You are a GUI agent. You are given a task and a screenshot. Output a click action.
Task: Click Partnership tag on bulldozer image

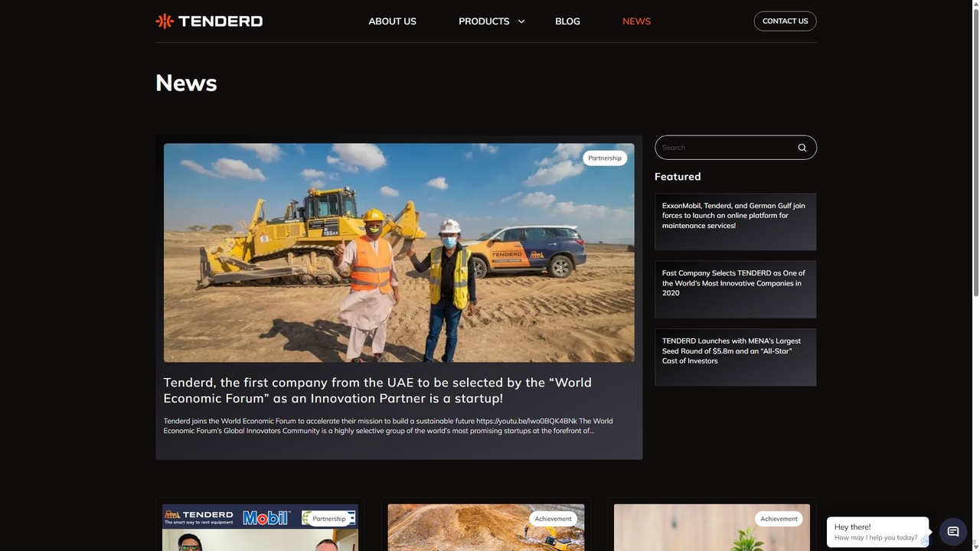[x=605, y=158]
